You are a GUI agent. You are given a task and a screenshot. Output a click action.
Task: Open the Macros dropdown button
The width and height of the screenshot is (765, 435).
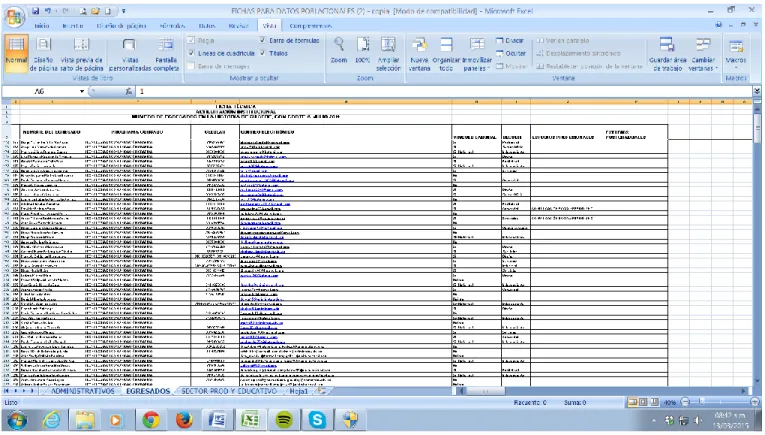[736, 54]
